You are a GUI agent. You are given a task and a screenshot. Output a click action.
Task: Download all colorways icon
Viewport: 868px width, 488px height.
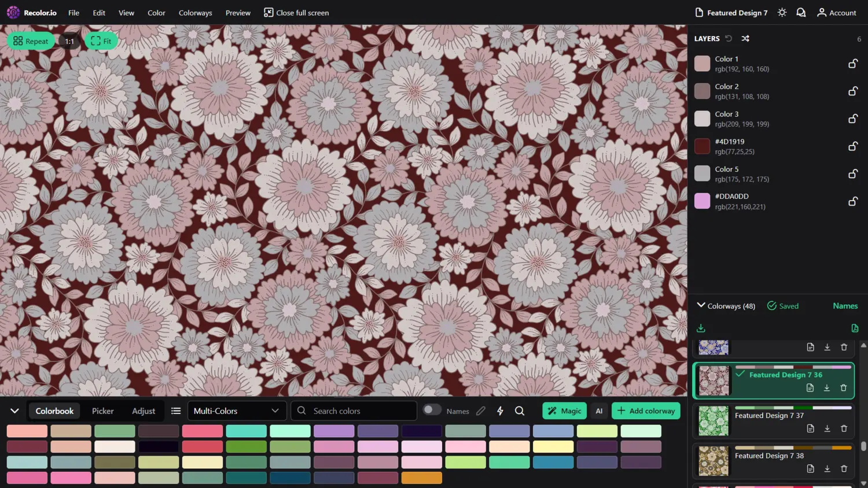701,328
